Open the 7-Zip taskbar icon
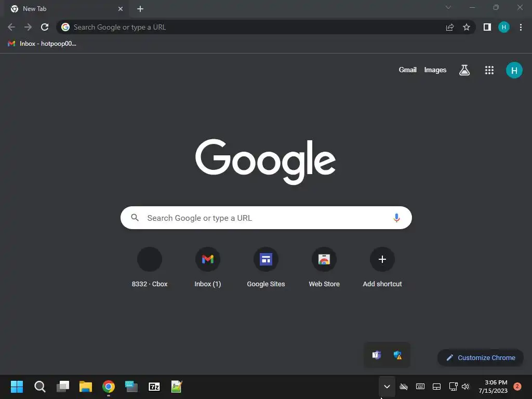The height and width of the screenshot is (399, 532). coord(154,387)
